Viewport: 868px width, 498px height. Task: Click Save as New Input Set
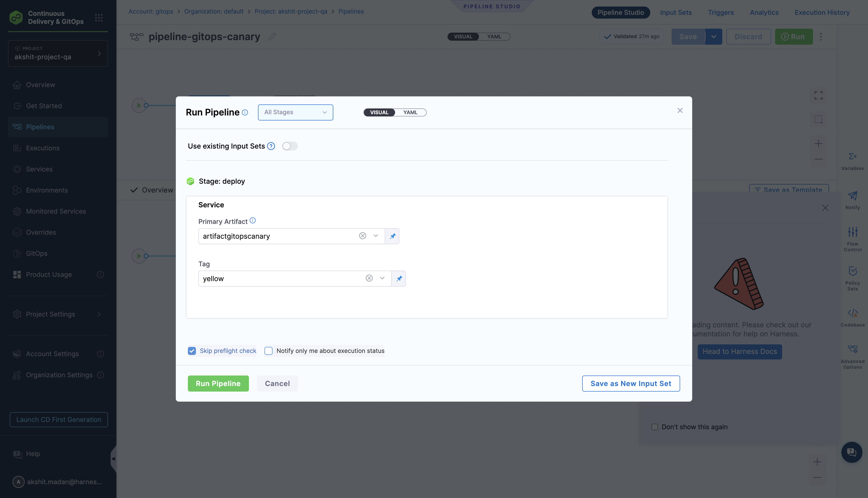click(x=631, y=384)
